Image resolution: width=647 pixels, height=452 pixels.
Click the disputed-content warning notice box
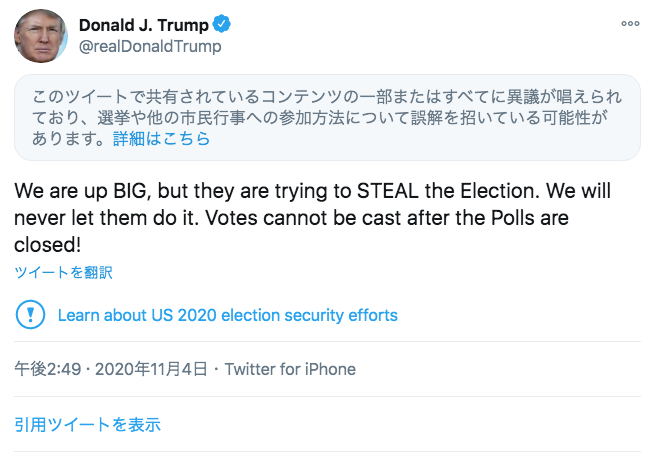click(326, 118)
